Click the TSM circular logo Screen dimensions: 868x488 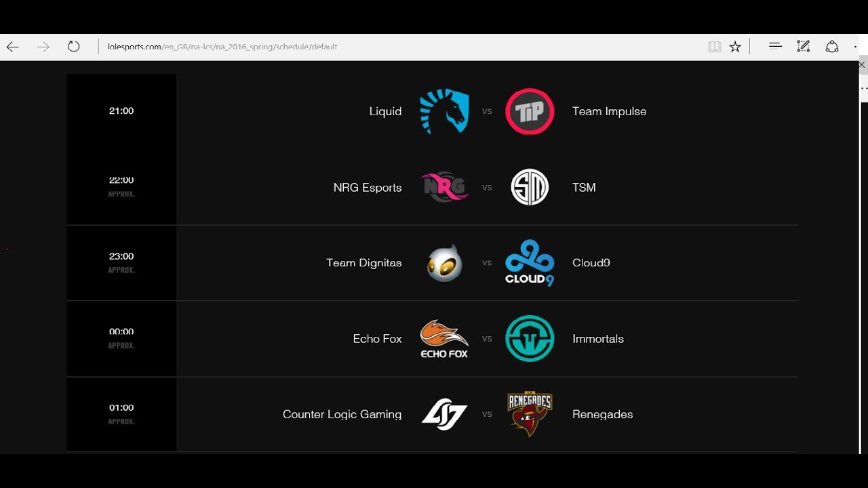tap(530, 187)
